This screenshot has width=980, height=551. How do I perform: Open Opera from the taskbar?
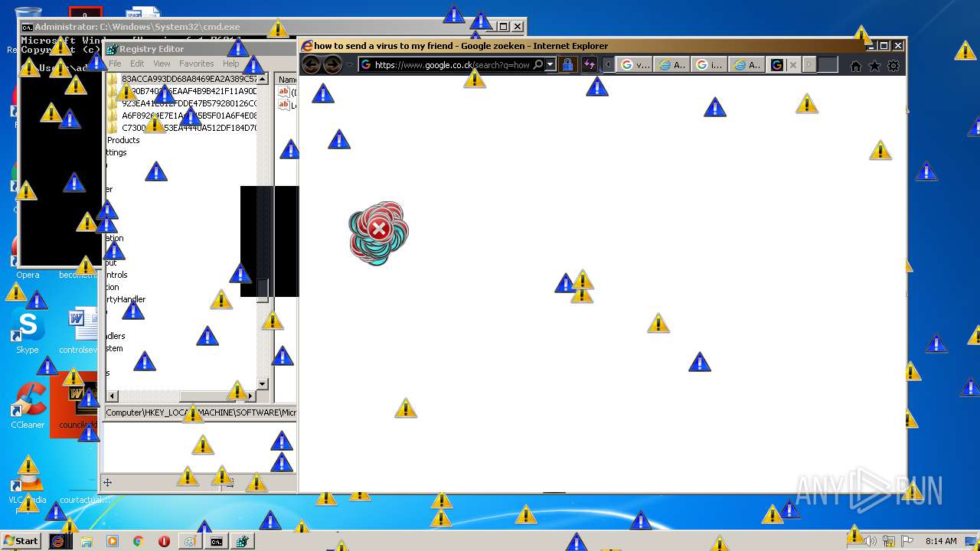click(164, 541)
